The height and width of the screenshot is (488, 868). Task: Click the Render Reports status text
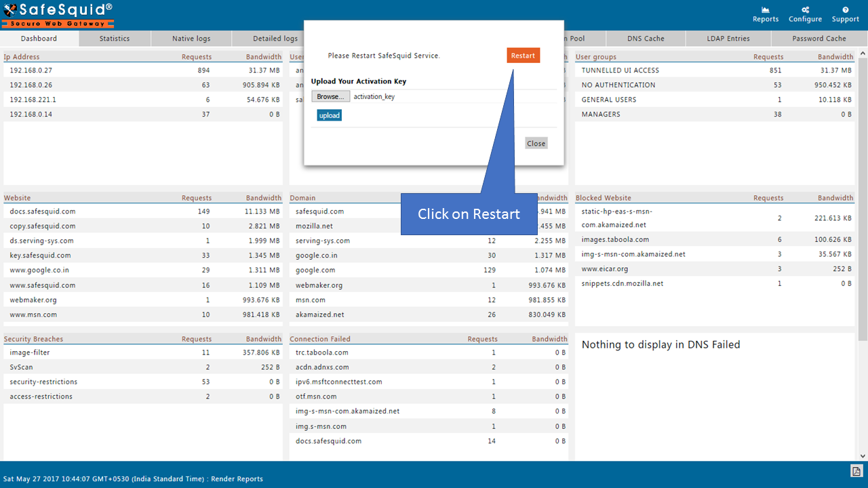[237, 479]
